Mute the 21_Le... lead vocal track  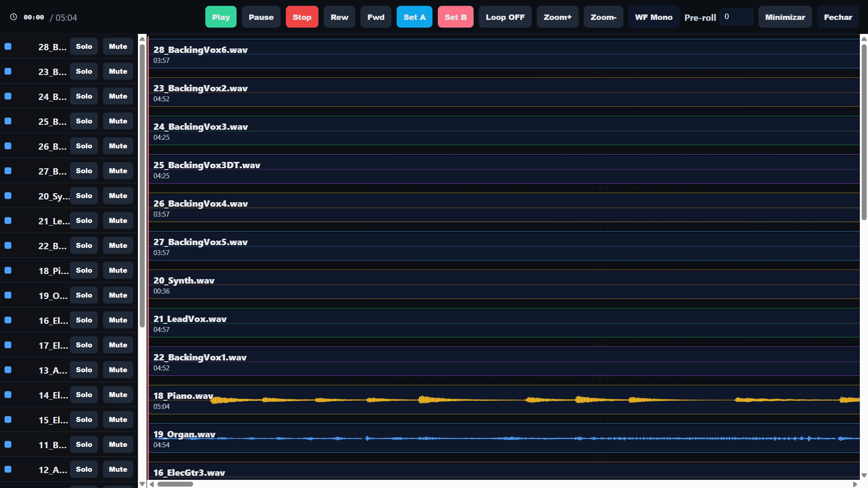(118, 221)
